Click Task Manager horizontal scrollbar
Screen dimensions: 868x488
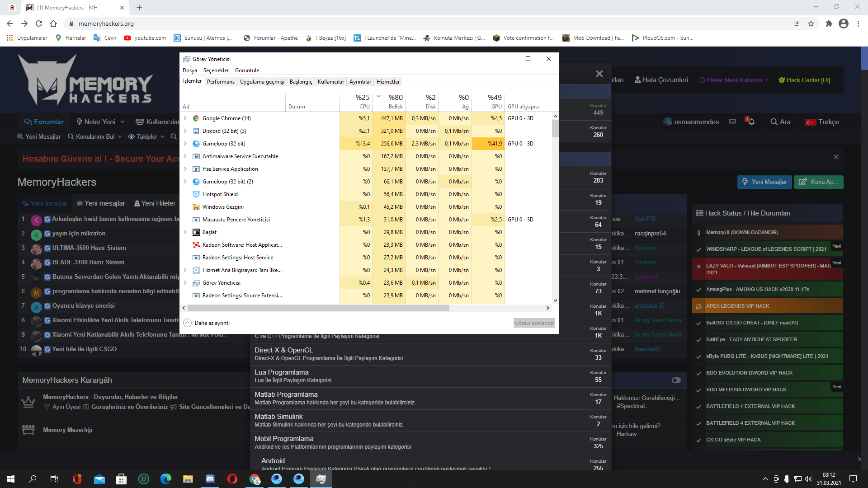click(318, 308)
